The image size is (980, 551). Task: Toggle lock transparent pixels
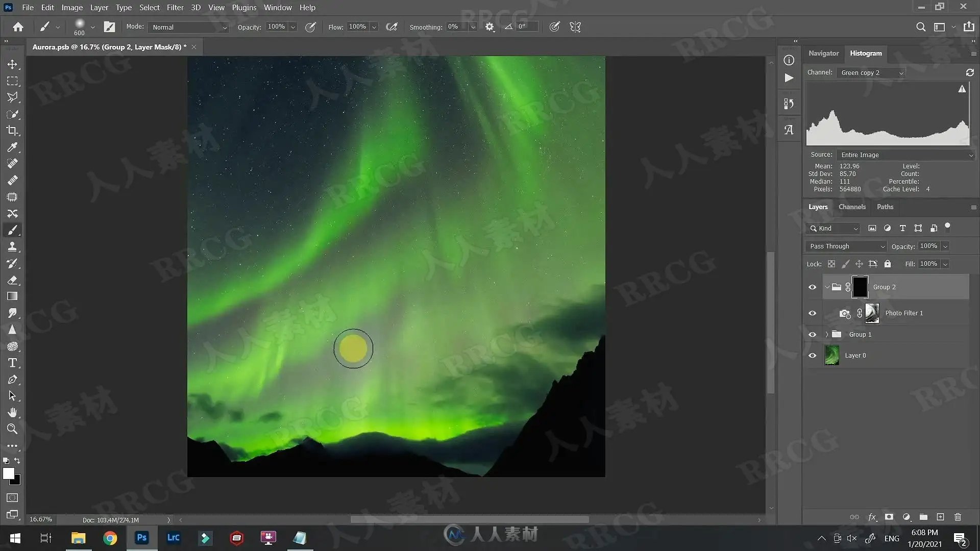(x=831, y=264)
